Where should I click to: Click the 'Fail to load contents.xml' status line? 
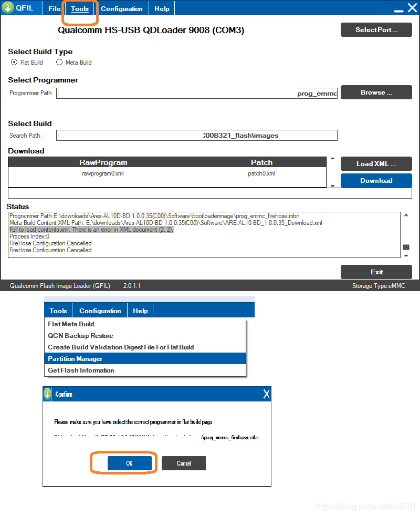click(x=91, y=230)
